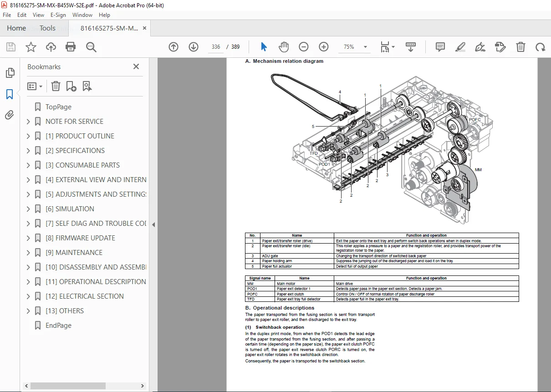This screenshot has width=551, height=392.
Task: Open [4] EXTERNAL VIEW AND INTERNAL bookmark
Action: tap(96, 180)
